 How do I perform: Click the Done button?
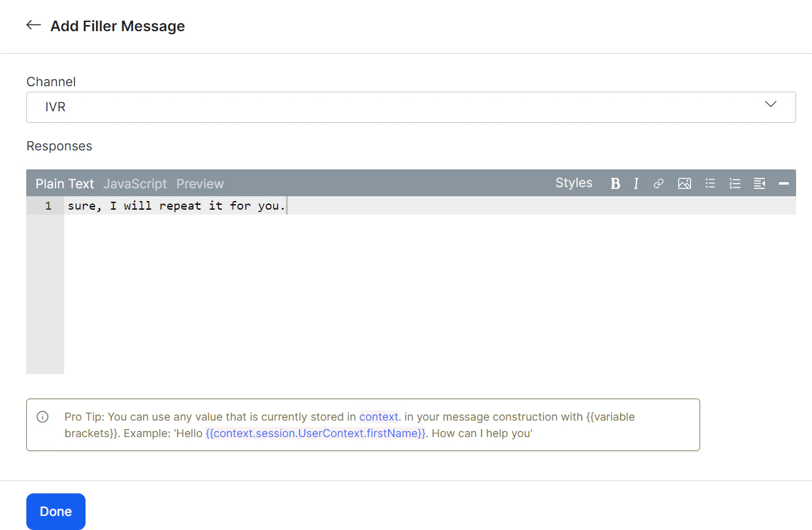click(x=56, y=511)
